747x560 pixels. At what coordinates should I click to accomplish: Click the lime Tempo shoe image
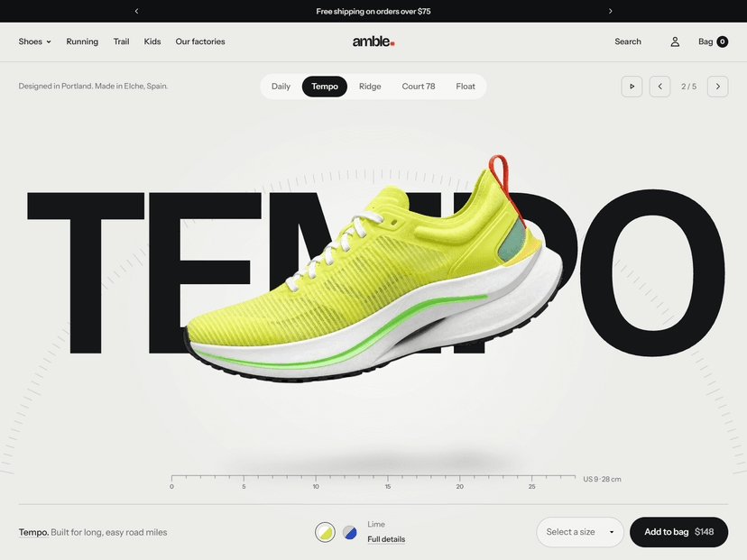(x=374, y=269)
